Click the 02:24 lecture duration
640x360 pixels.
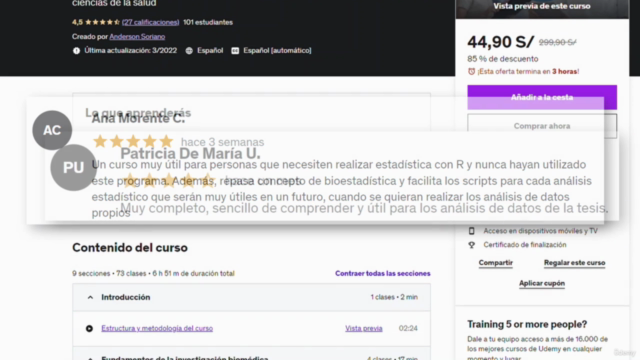(408, 328)
